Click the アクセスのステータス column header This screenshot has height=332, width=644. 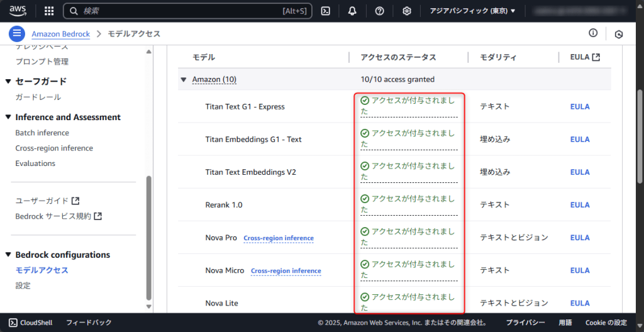coord(398,57)
